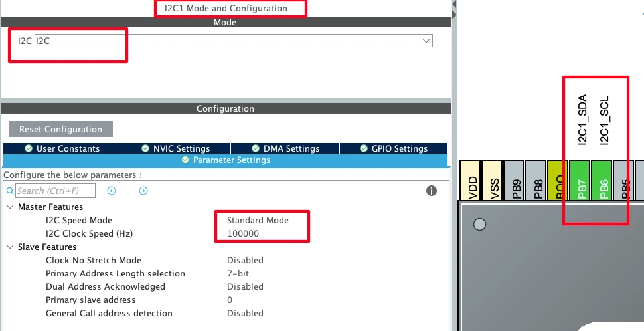This screenshot has width=644, height=331.
Task: Click the PB9 pin on chip
Action: [x=516, y=180]
